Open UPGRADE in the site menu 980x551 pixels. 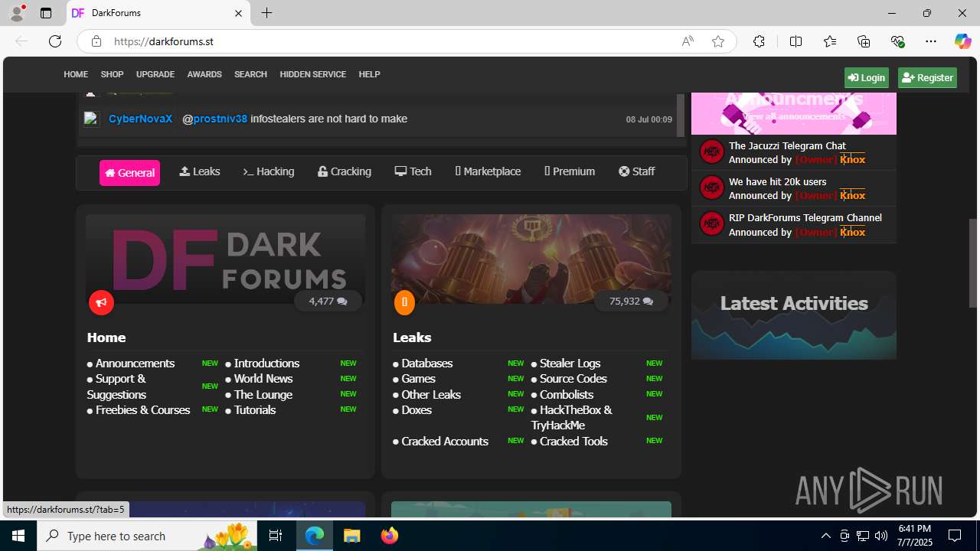[155, 74]
